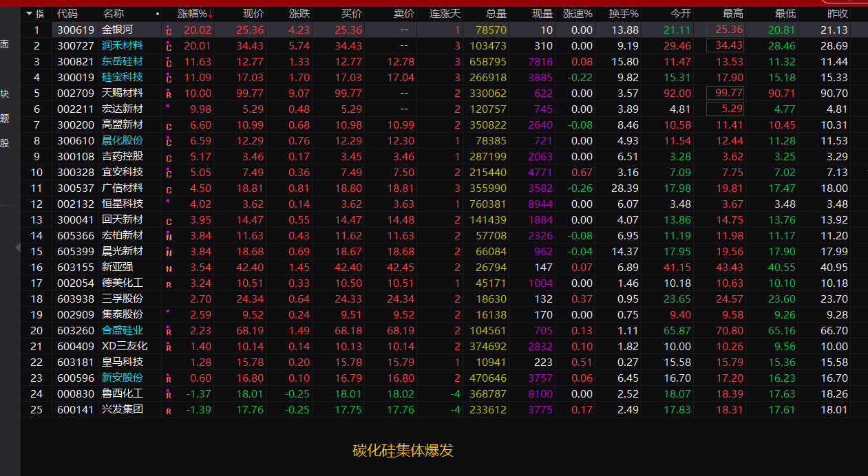The width and height of the screenshot is (868, 476).
Task: Click the R marker icon beside 鲁西化工
Action: tap(169, 394)
